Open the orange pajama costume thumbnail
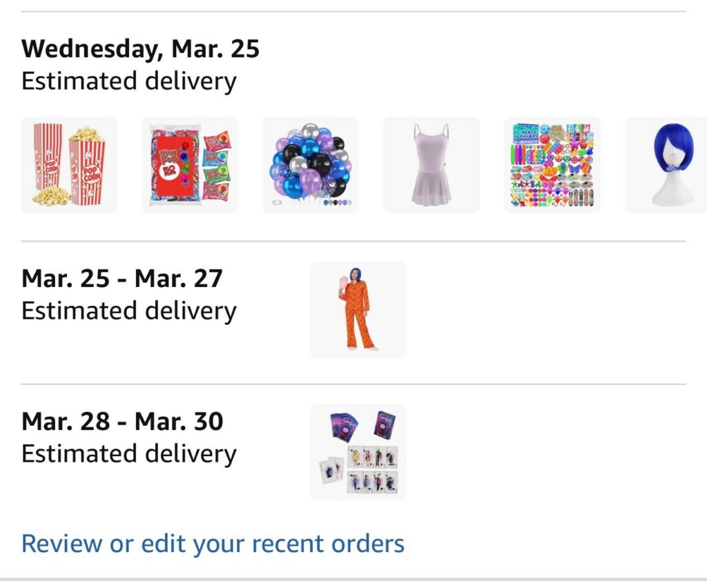This screenshot has width=707, height=588. pyautogui.click(x=358, y=309)
